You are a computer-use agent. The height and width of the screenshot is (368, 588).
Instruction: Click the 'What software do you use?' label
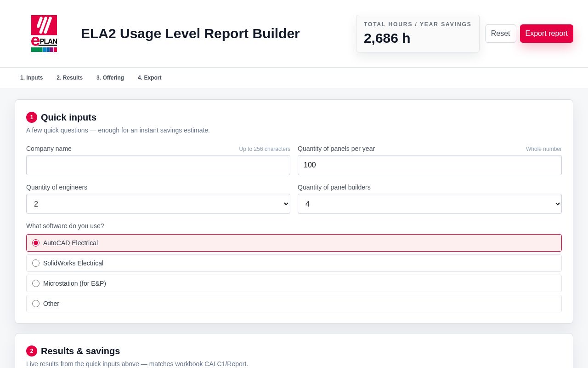click(65, 226)
